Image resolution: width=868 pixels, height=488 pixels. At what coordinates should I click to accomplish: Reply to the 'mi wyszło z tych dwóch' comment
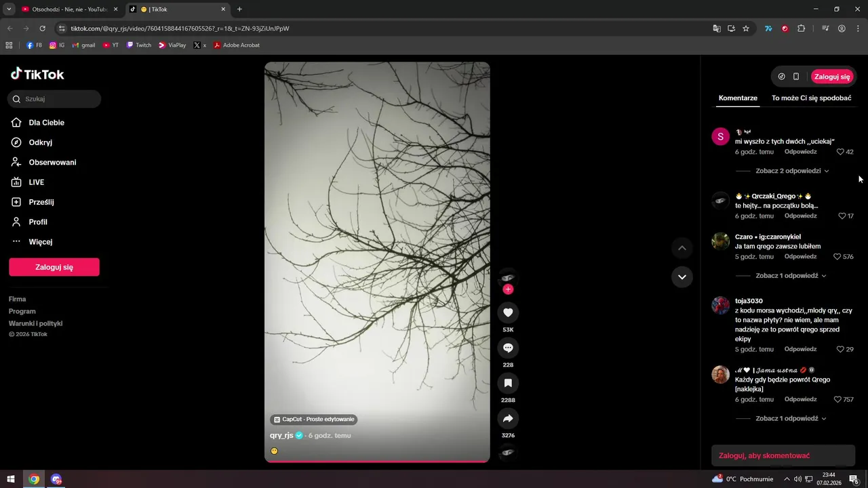click(x=801, y=152)
